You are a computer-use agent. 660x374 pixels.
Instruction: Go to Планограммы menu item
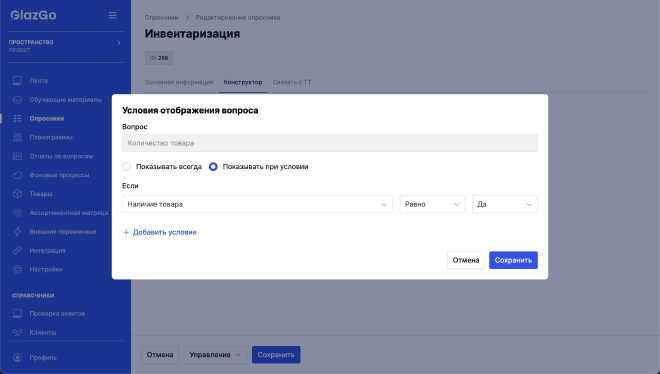tap(51, 137)
